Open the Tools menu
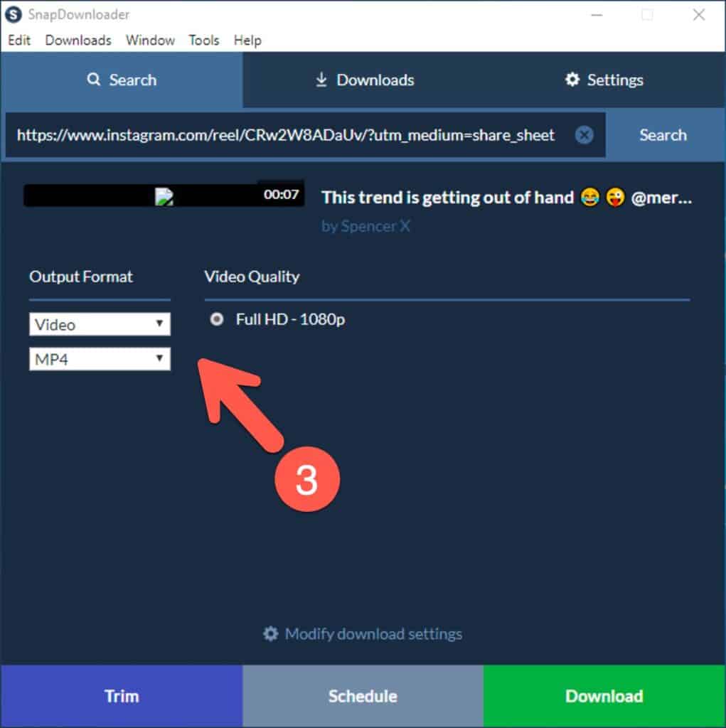Image resolution: width=726 pixels, height=728 pixels. pos(204,41)
